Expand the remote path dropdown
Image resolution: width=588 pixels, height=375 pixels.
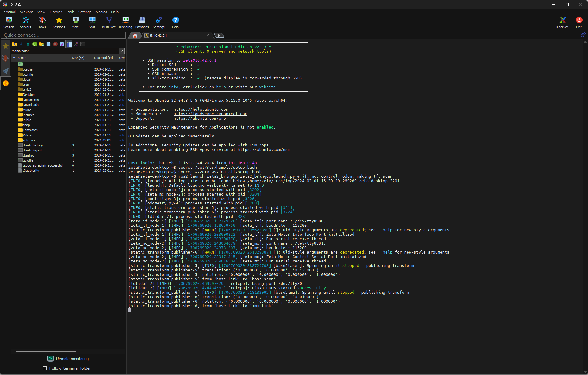click(x=122, y=51)
